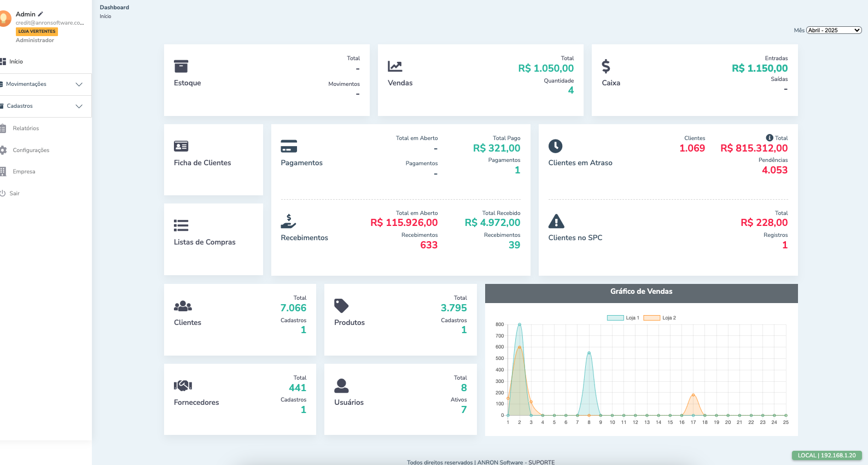This screenshot has width=868, height=465.
Task: Toggle Loja 1 series in chart legend
Action: click(623, 318)
